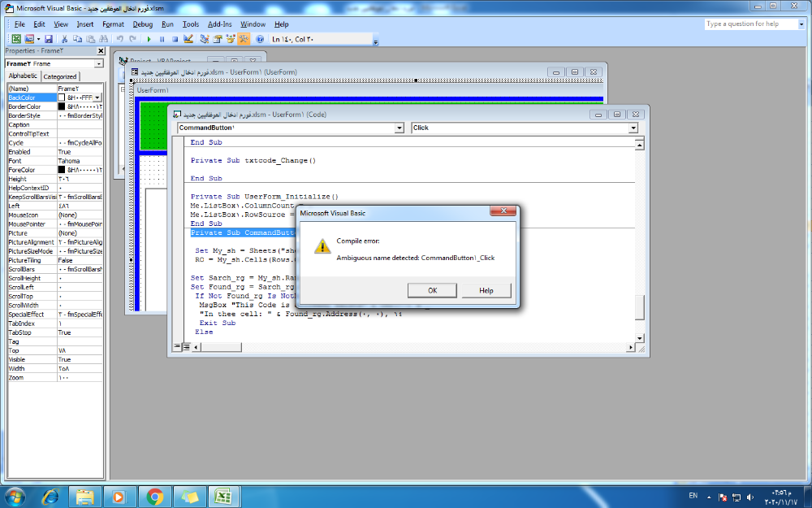
Task: Open the Standard toolbar options arrow
Action: pyautogui.click(x=376, y=41)
